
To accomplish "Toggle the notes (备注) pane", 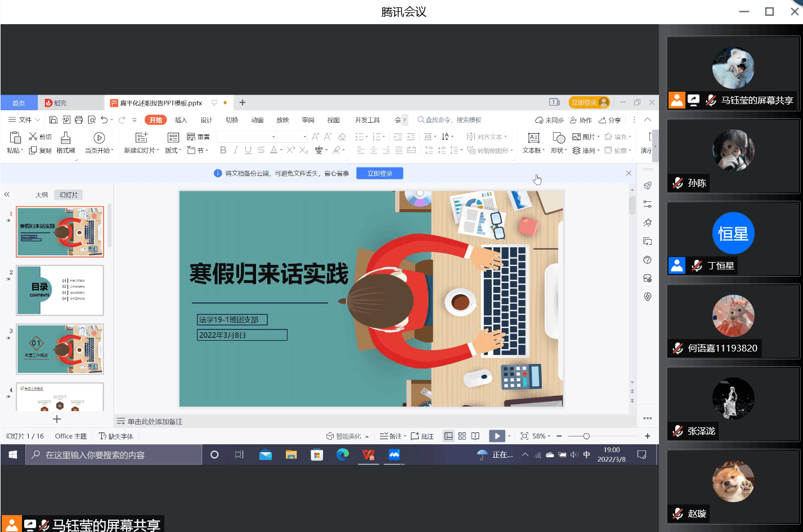I will (x=391, y=436).
